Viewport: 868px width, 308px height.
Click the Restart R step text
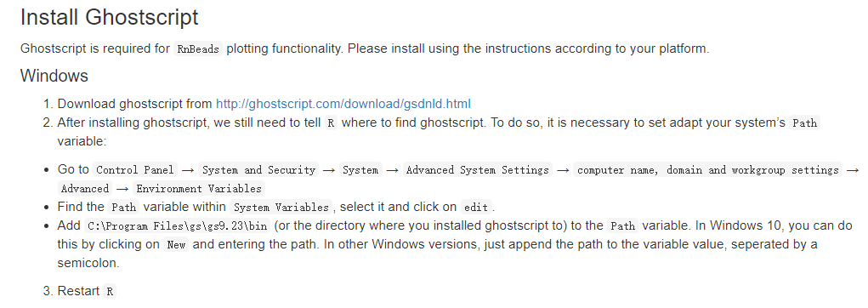coord(87,291)
